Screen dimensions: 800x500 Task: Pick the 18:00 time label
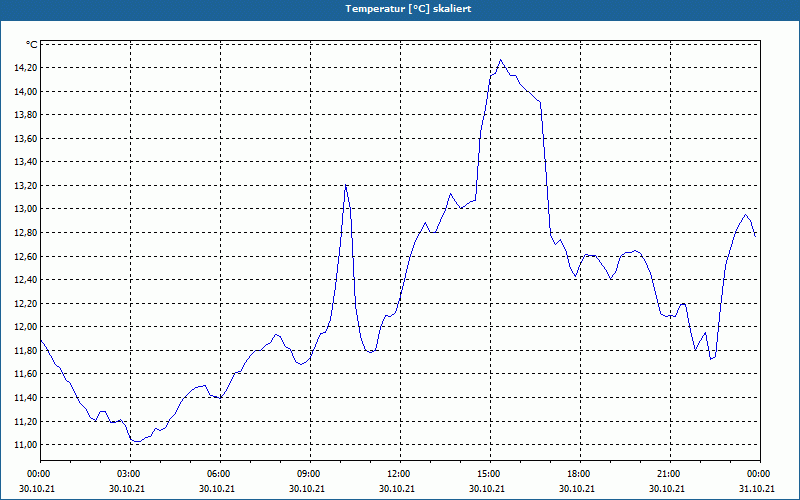(x=580, y=474)
